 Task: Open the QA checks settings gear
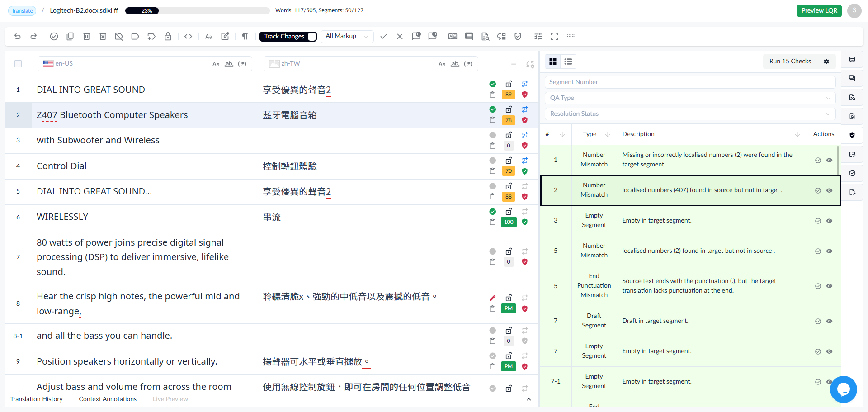point(826,62)
